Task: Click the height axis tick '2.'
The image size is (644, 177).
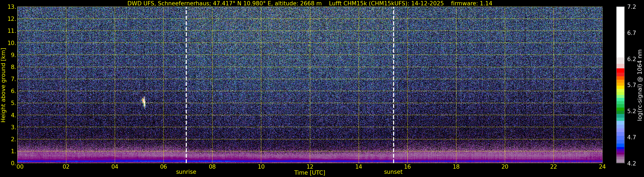Action: click(x=13, y=139)
